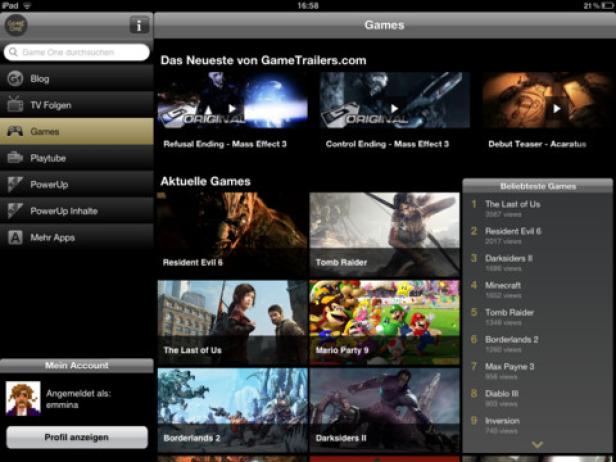
Task: Open the Playtube menu entry
Action: 77,158
